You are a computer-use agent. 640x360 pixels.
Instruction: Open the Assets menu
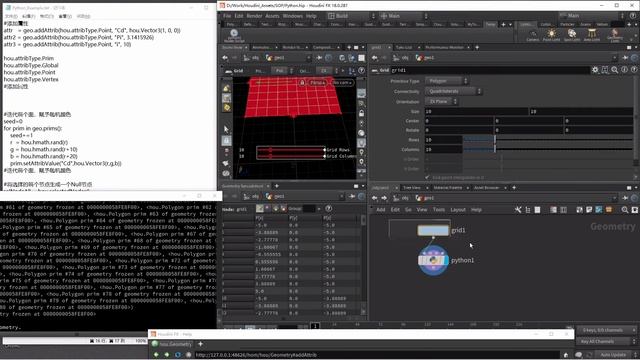pyautogui.click(x=272, y=16)
